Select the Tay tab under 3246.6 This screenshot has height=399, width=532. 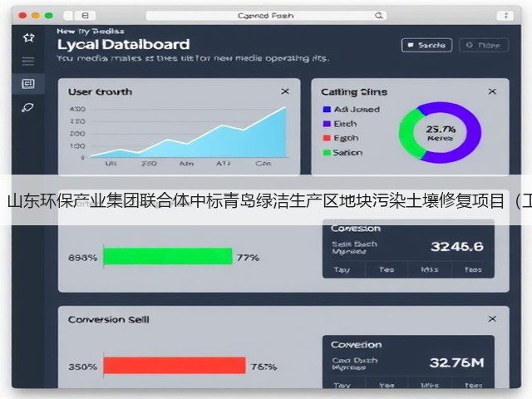click(x=342, y=269)
